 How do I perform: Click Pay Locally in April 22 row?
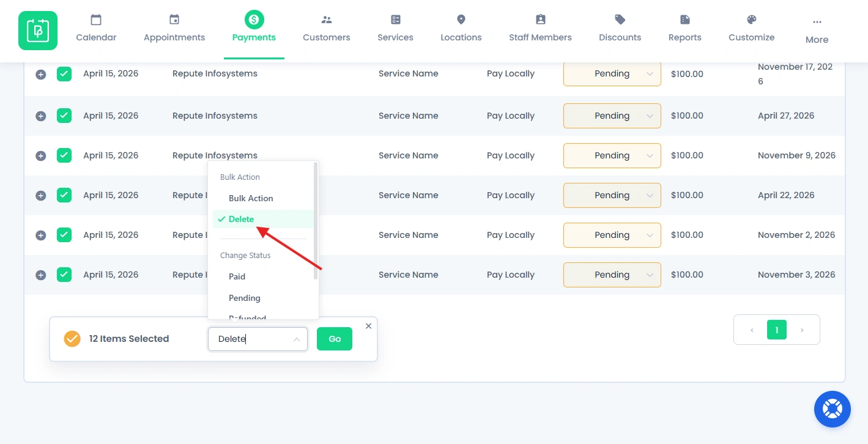[x=511, y=195]
